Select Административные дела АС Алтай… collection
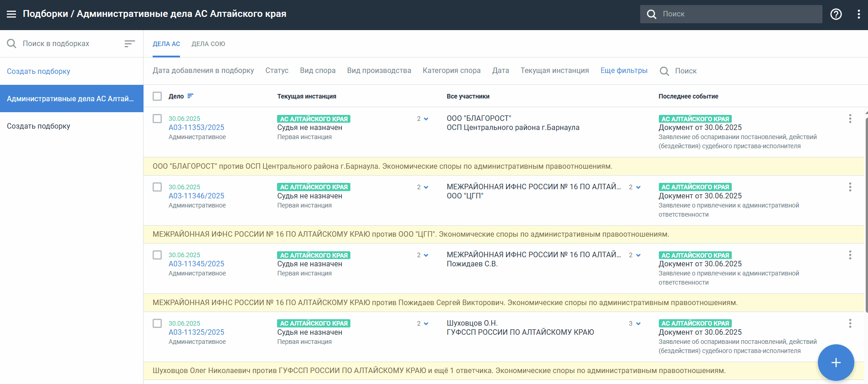The width and height of the screenshot is (868, 384). pos(72,99)
